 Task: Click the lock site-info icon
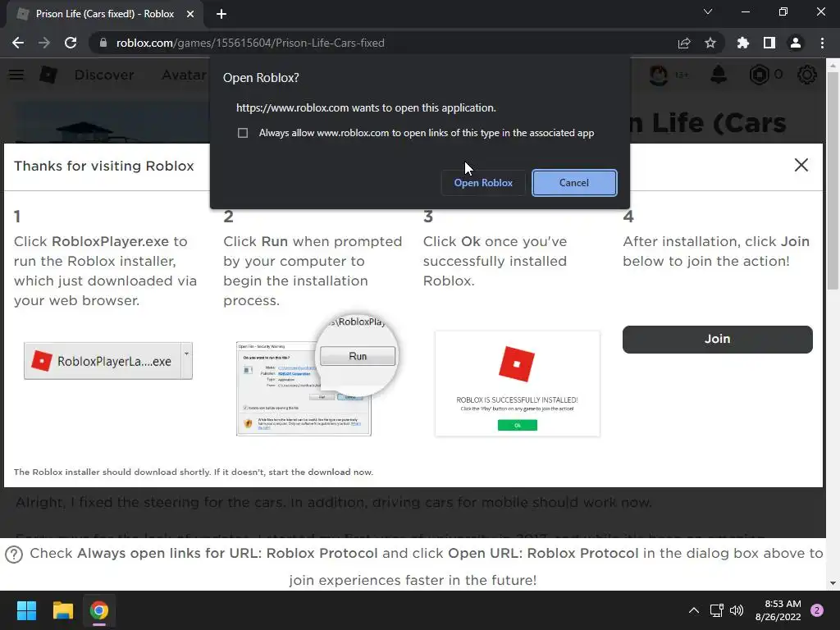click(x=103, y=43)
